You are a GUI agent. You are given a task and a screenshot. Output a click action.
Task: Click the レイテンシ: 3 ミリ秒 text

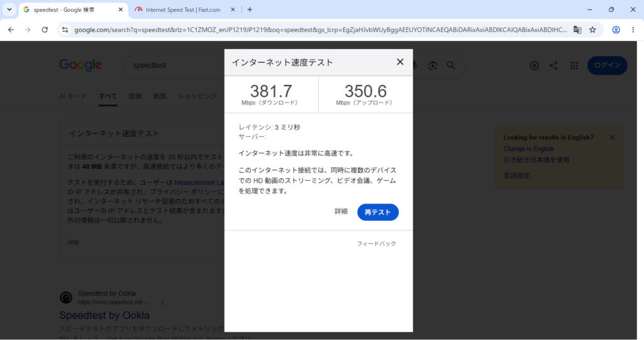(269, 127)
